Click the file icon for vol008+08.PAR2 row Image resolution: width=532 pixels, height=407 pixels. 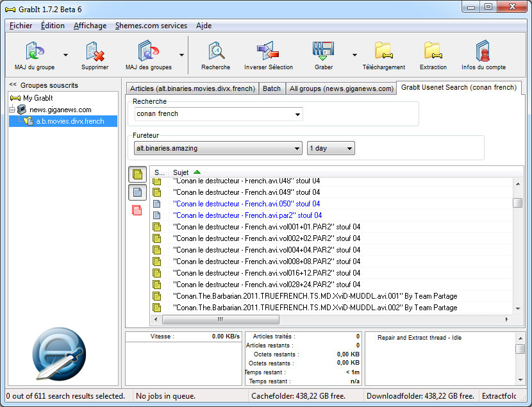[157, 262]
